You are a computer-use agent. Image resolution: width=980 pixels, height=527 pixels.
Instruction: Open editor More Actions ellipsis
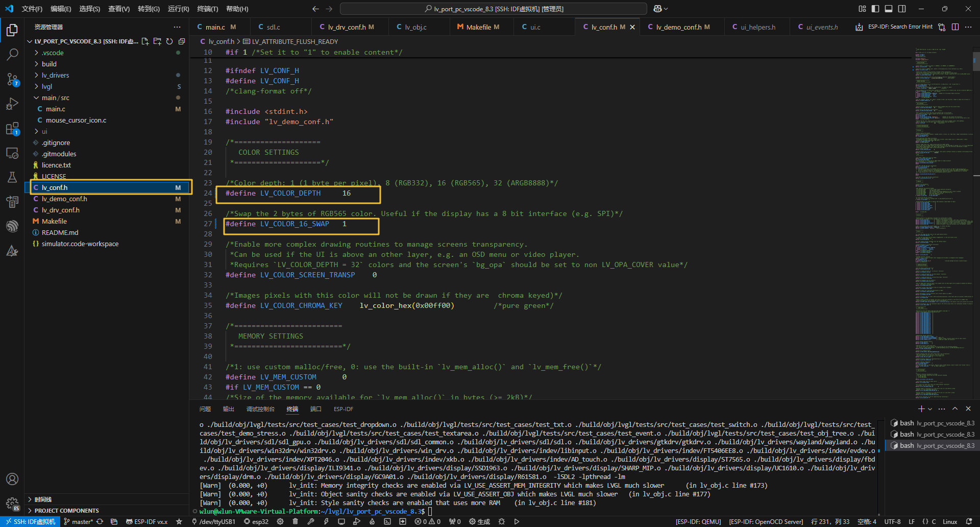[x=968, y=27]
